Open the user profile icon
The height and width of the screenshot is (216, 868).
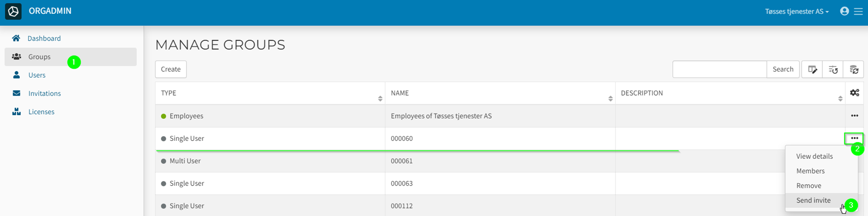[x=844, y=11]
